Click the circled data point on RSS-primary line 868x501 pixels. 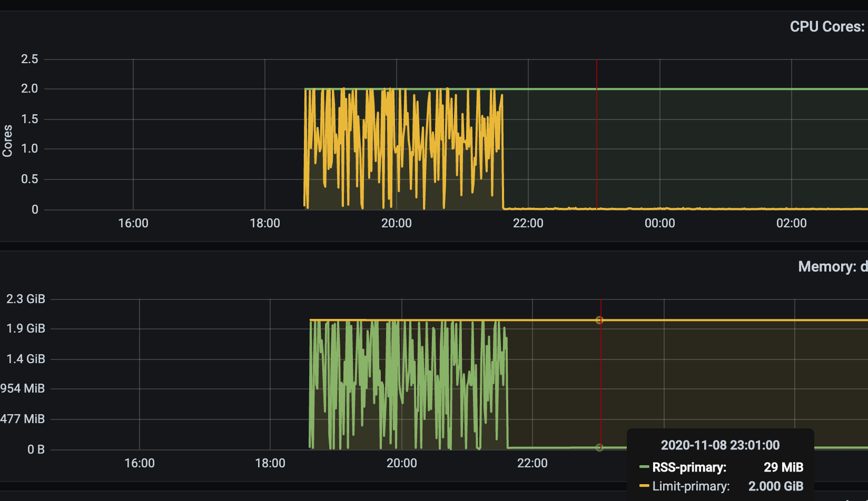(x=599, y=446)
